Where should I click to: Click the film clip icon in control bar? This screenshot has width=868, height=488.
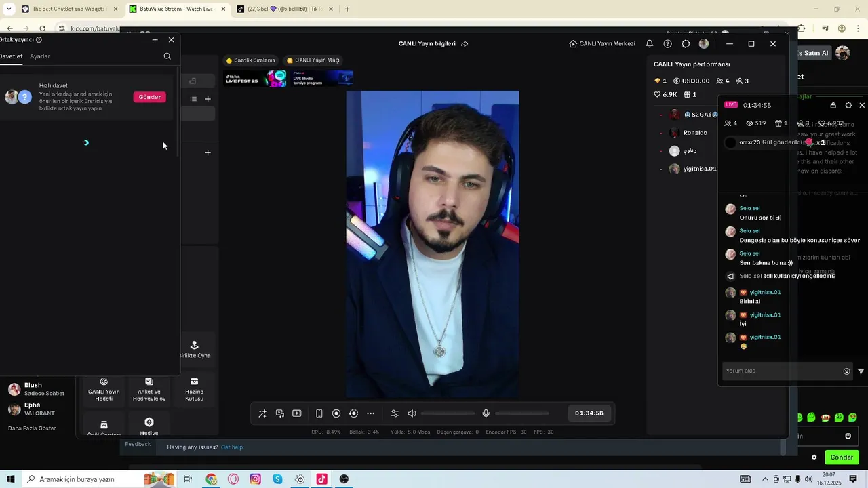click(297, 413)
